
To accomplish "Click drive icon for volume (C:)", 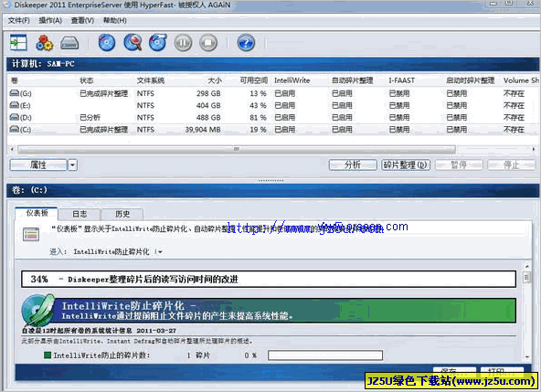I will tap(14, 129).
